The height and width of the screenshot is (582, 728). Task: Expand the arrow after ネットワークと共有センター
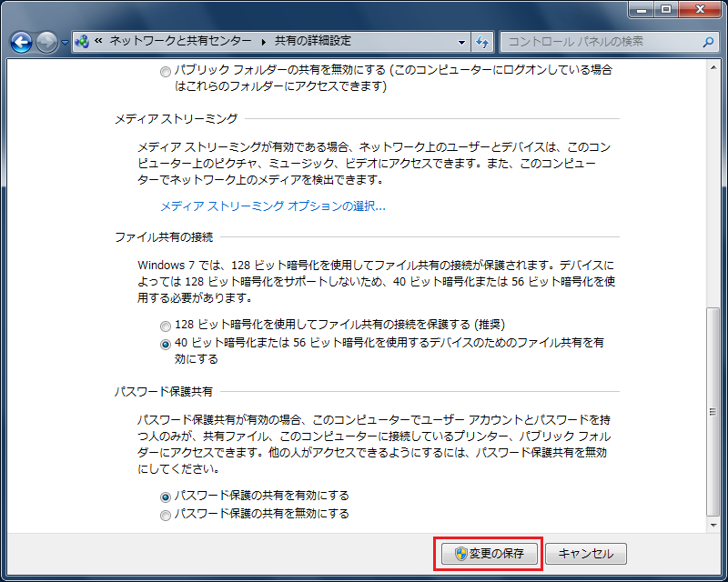(x=264, y=42)
